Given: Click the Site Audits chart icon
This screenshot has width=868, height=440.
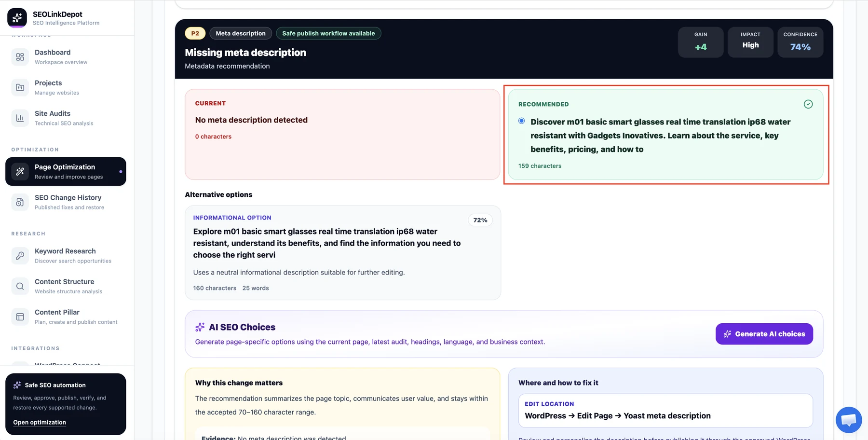Looking at the screenshot, I should [x=20, y=118].
